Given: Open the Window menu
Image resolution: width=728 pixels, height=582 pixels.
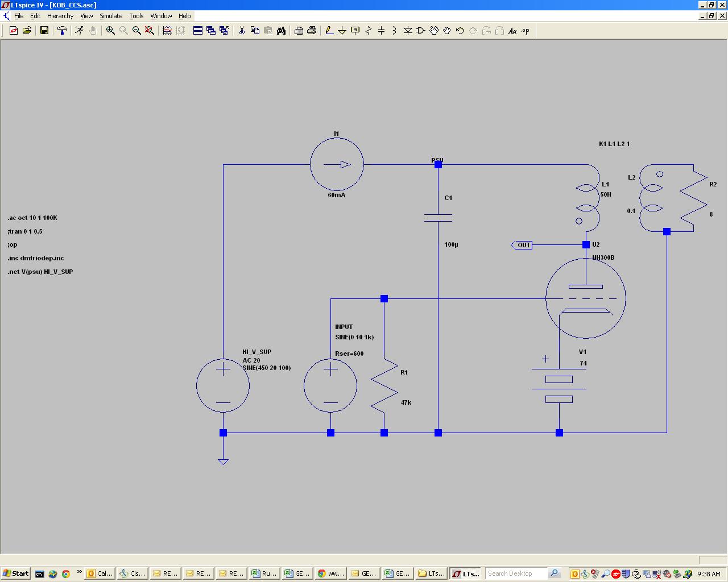Looking at the screenshot, I should tap(161, 16).
